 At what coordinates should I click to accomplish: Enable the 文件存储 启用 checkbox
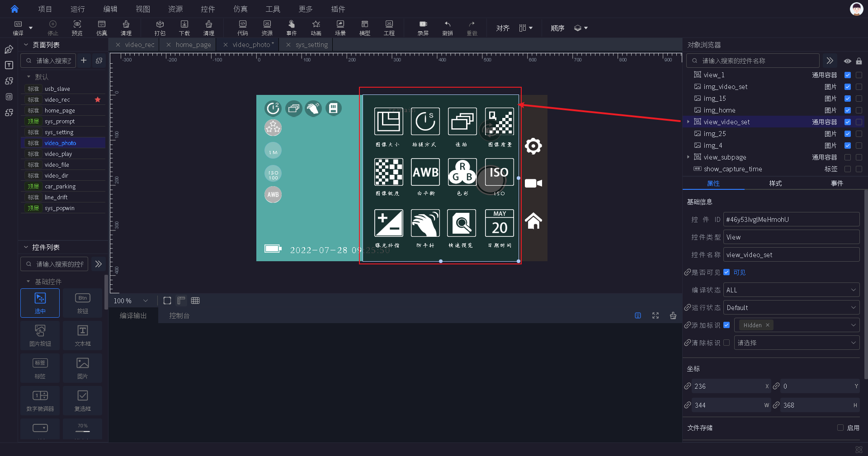pos(840,428)
